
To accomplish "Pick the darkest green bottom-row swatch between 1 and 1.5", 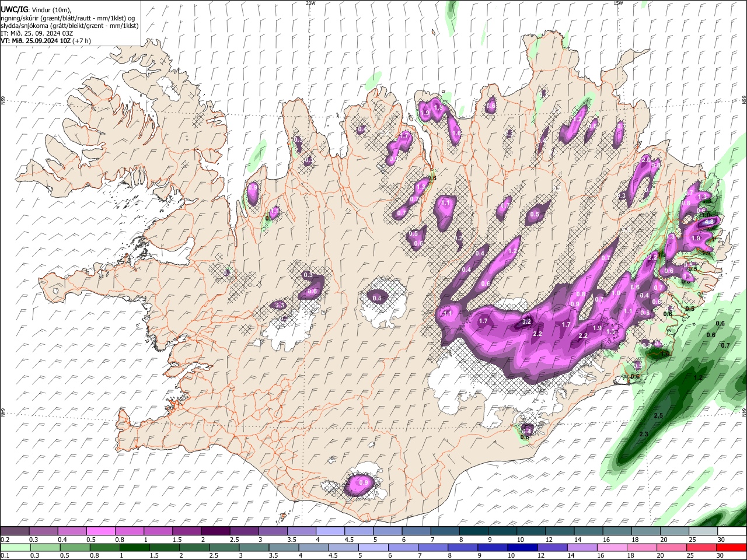I will click(134, 548).
